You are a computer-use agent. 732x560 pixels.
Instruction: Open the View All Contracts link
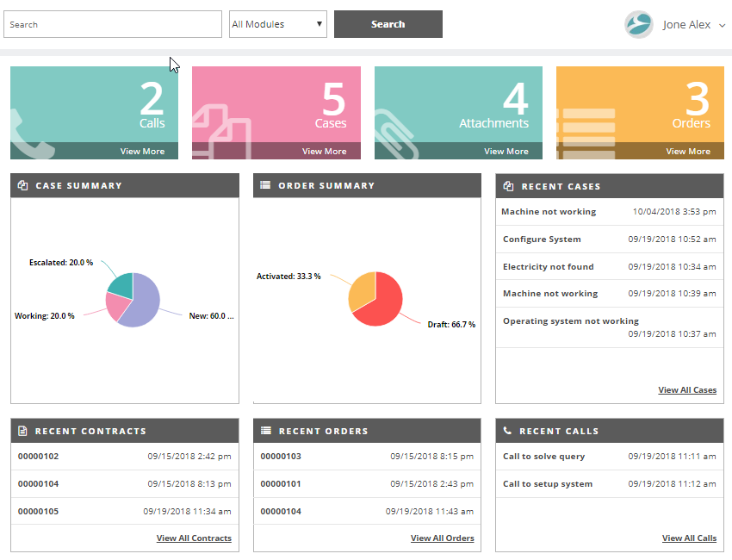(x=194, y=538)
